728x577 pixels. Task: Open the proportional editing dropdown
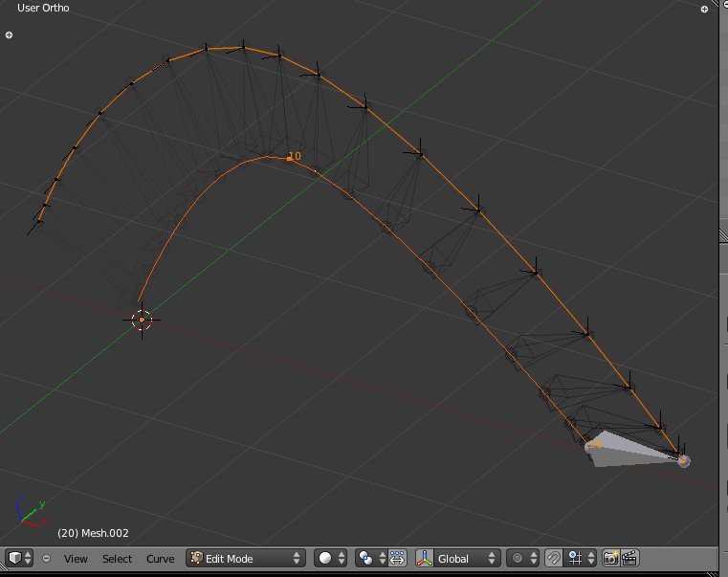(x=522, y=558)
